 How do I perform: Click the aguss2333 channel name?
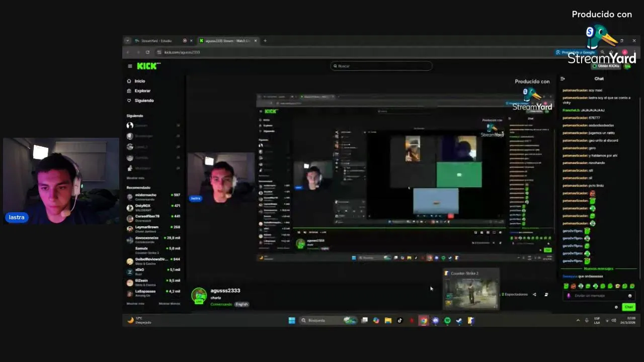225,291
